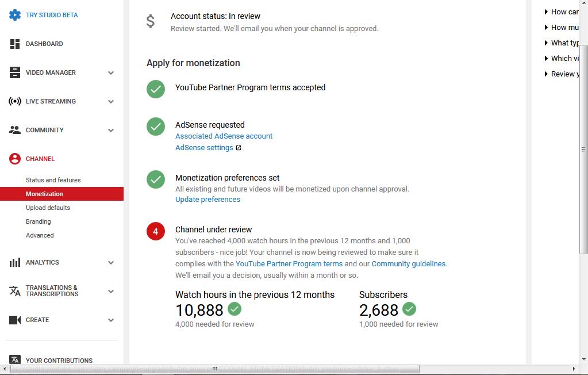Click the Channel person icon
Screen dimensions: 588x375
point(14,159)
